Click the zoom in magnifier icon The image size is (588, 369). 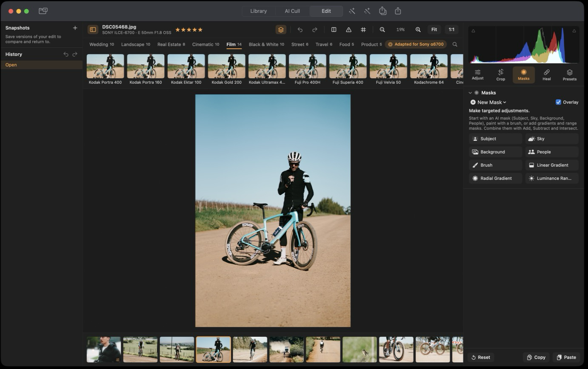pos(418,30)
